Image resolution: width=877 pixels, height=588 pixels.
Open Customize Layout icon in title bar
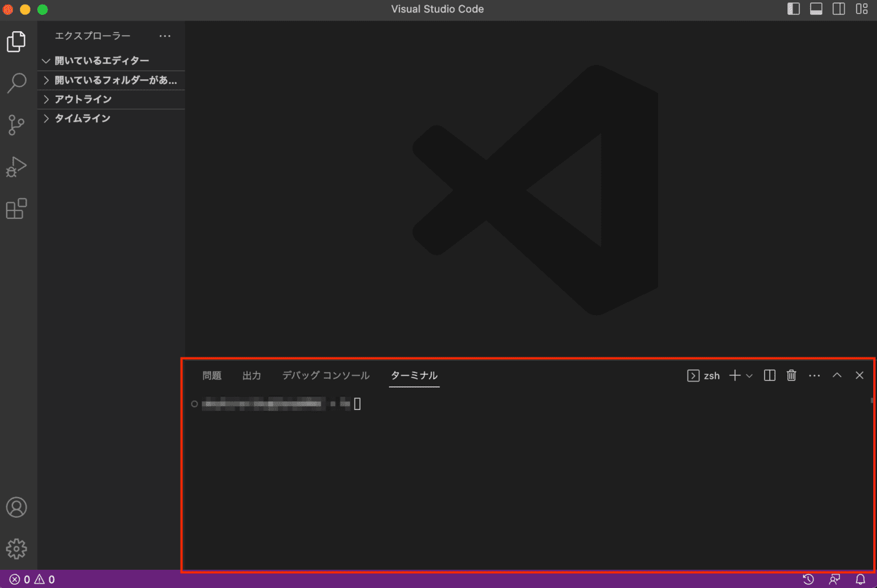coord(861,9)
